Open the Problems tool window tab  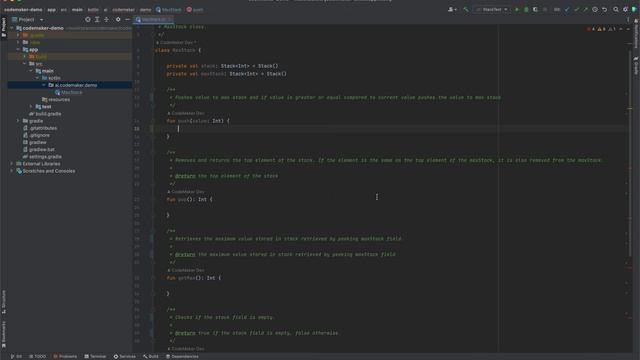(65, 356)
